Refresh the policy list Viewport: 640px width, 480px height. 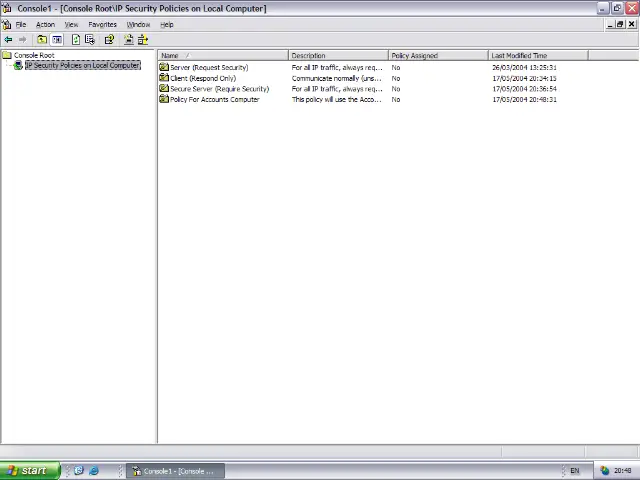pos(76,40)
